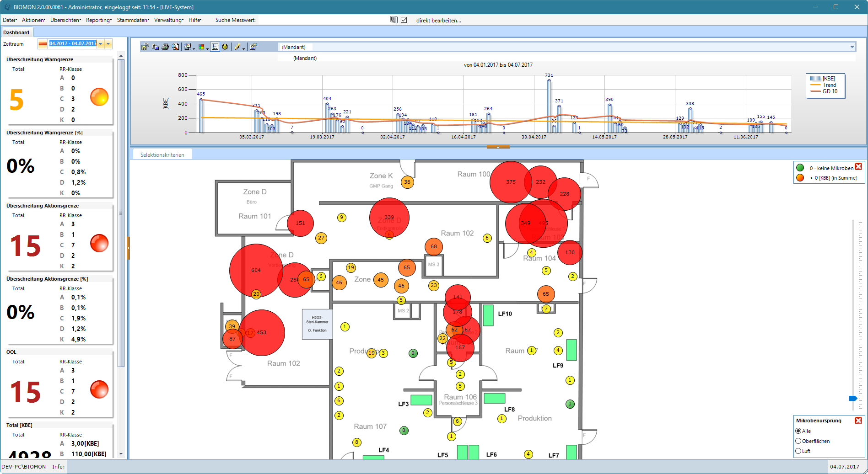
Task: Click the save chart image icon
Action: [x=145, y=47]
